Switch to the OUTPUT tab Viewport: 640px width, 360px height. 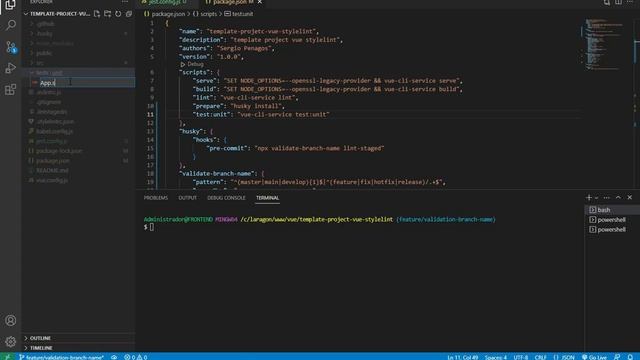point(187,198)
